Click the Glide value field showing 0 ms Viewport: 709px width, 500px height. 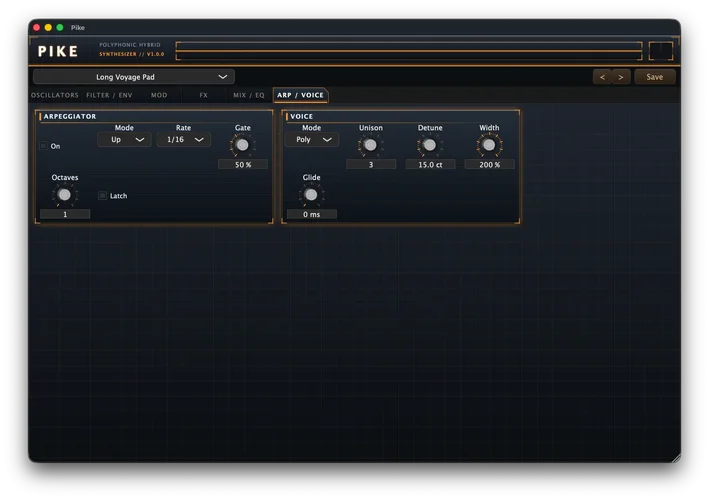pyautogui.click(x=312, y=214)
